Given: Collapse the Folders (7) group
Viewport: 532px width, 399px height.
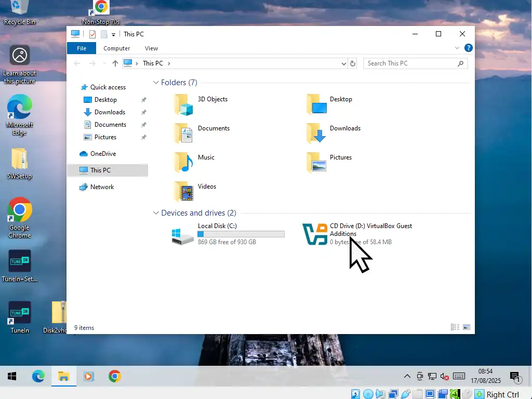Looking at the screenshot, I should [x=156, y=83].
